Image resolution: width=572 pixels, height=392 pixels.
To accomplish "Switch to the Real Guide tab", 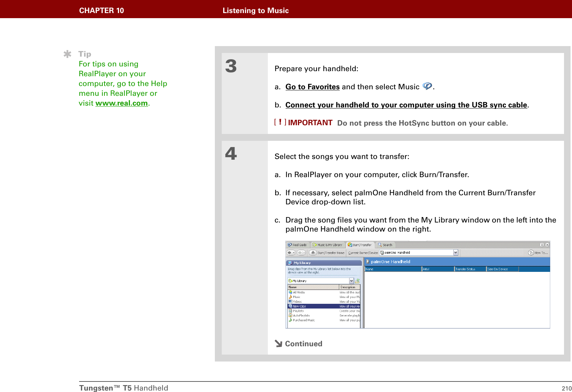I will click(x=298, y=245).
